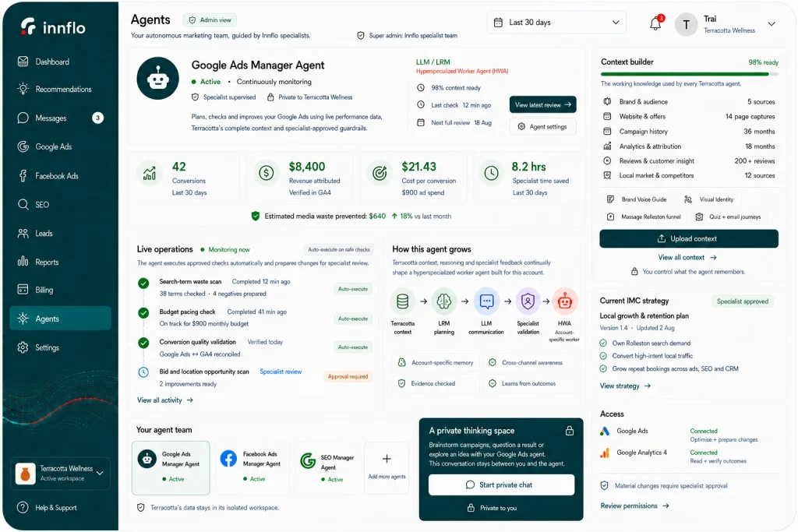This screenshot has width=798, height=532.
Task: Click the Add more agents tile
Action: (x=387, y=468)
